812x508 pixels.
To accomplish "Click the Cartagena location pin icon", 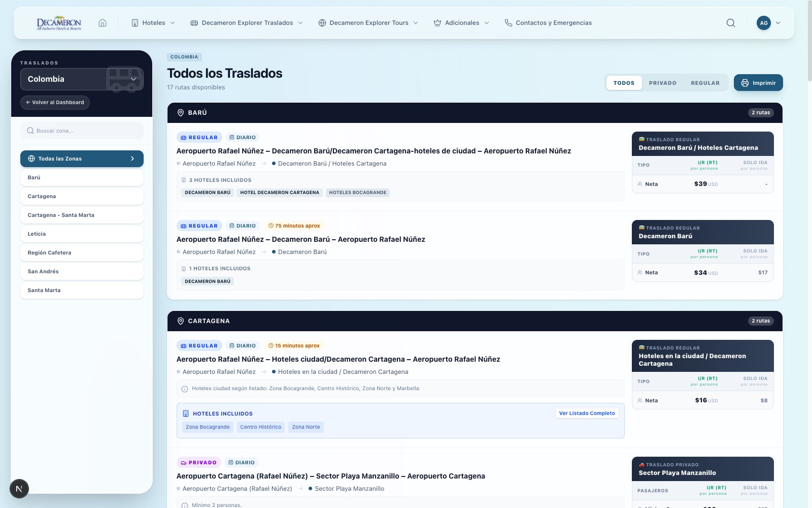I will [180, 321].
